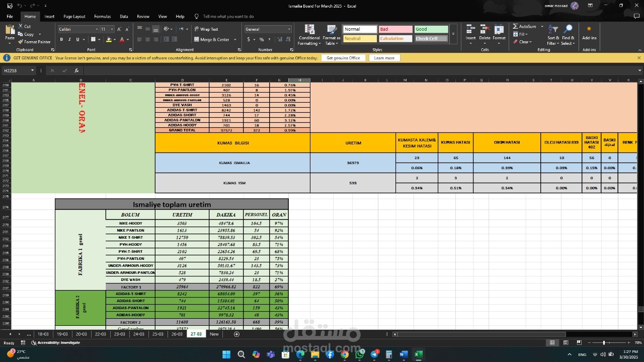This screenshot has height=362, width=644.
Task: Apply percent style format
Action: pos(262,39)
